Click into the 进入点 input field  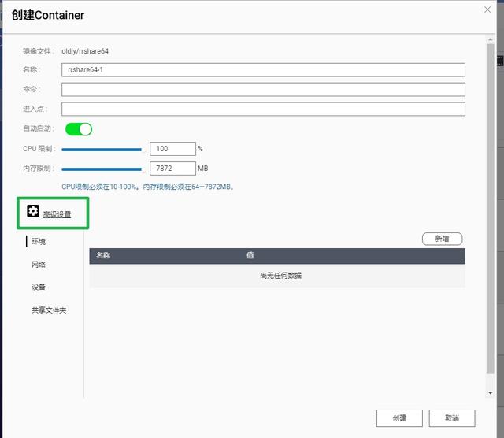pyautogui.click(x=263, y=109)
